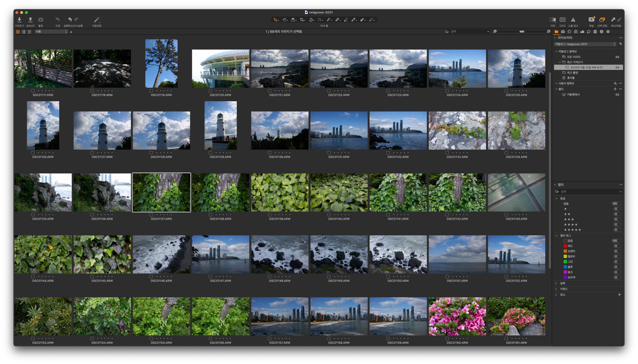
Task: Select the 휴지통 trash collection
Action: [x=571, y=78]
